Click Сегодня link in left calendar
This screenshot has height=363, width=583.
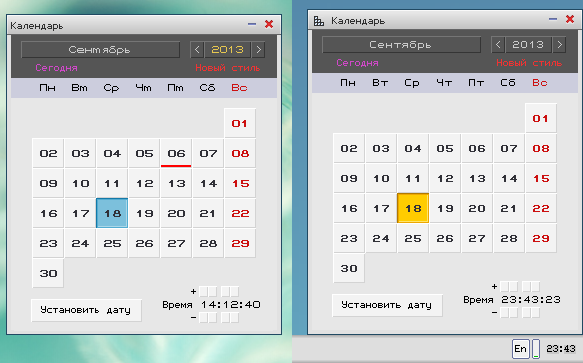57,68
